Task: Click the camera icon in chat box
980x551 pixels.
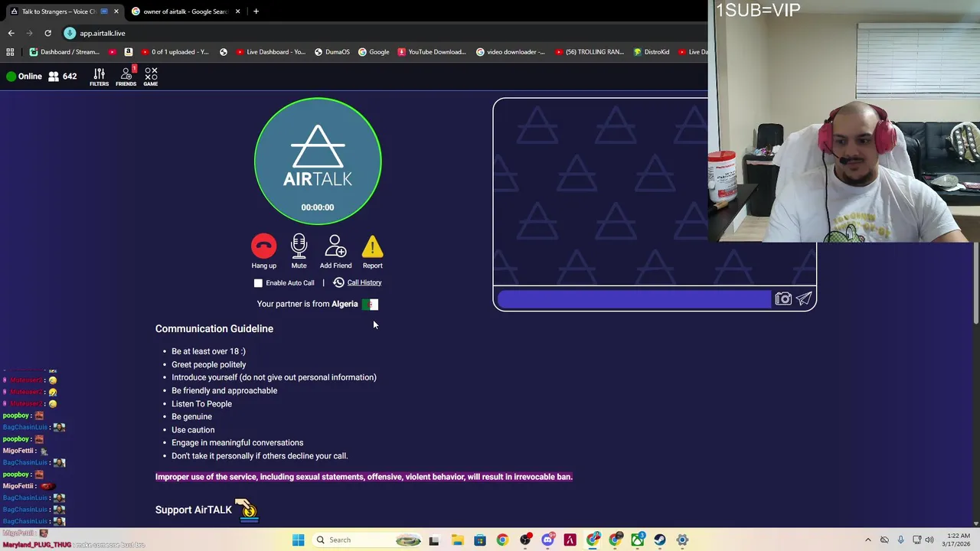Action: (782, 299)
